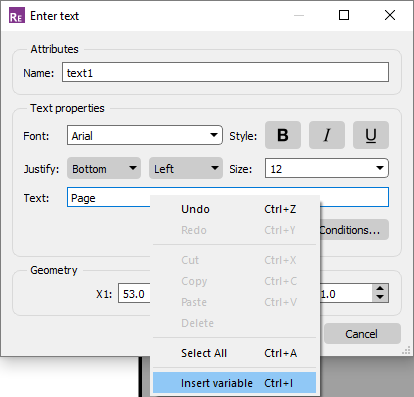414x397 pixels.
Task: Maximize the Enter text dialog
Action: pos(344,15)
